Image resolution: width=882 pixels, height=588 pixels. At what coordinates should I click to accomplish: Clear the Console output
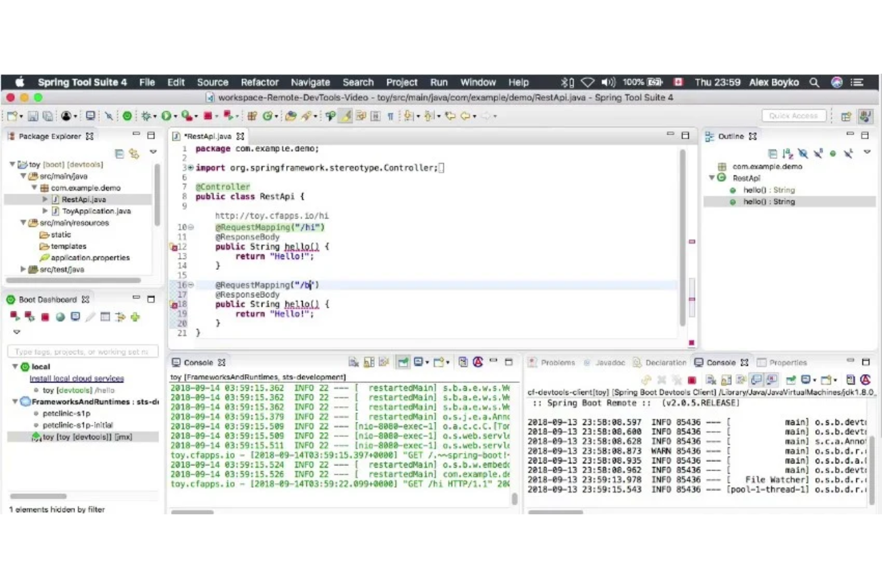(x=353, y=362)
